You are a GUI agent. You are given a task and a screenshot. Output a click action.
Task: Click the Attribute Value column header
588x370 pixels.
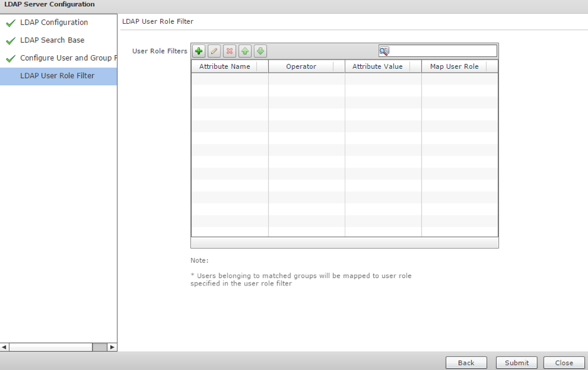(377, 66)
